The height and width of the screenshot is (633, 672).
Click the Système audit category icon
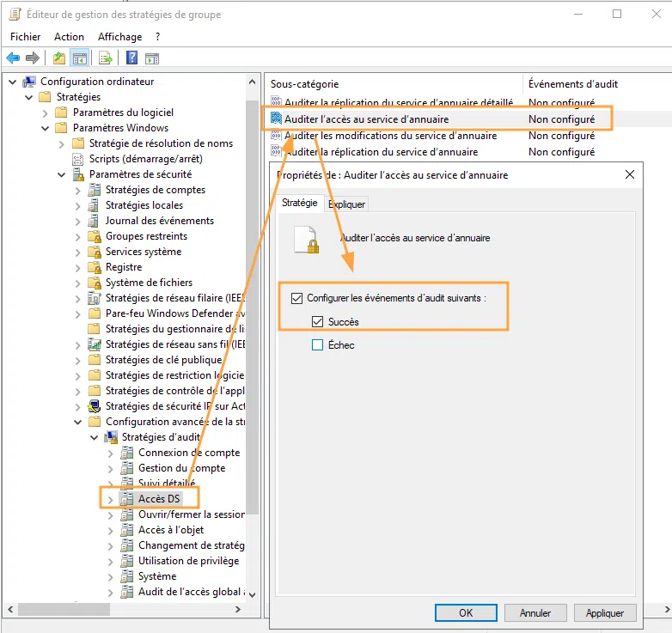pos(127,576)
